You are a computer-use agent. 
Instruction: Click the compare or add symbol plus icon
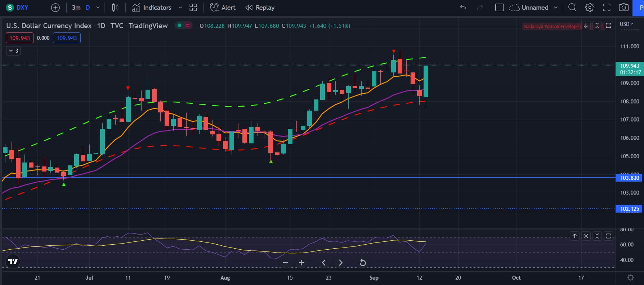click(55, 8)
